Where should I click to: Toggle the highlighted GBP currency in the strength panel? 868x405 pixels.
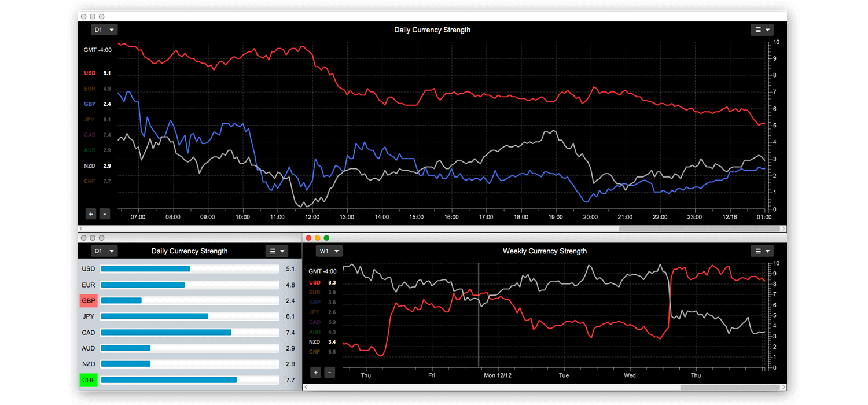(x=88, y=300)
